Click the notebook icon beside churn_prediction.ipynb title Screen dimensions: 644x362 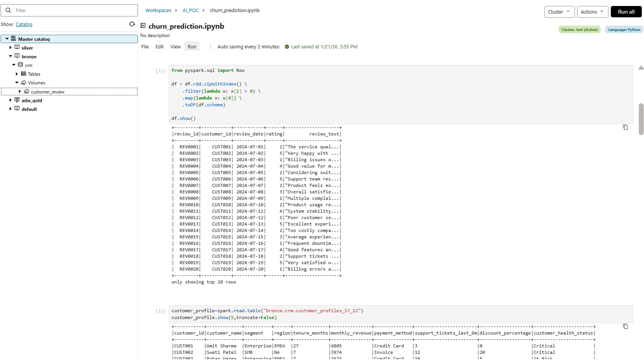pos(143,26)
